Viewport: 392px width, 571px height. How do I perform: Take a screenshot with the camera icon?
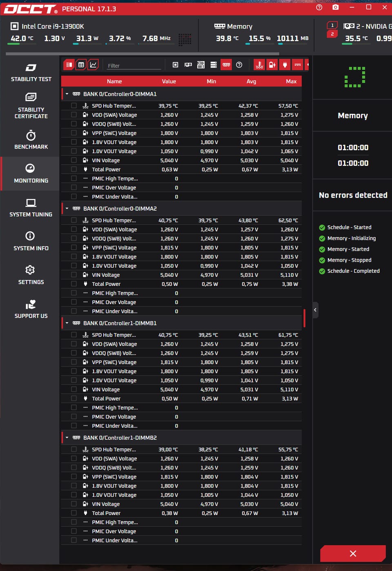click(336, 7)
